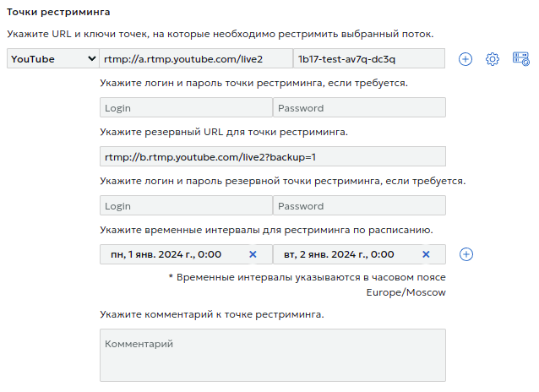Add another schedule time interval
539x392 pixels.
(466, 254)
